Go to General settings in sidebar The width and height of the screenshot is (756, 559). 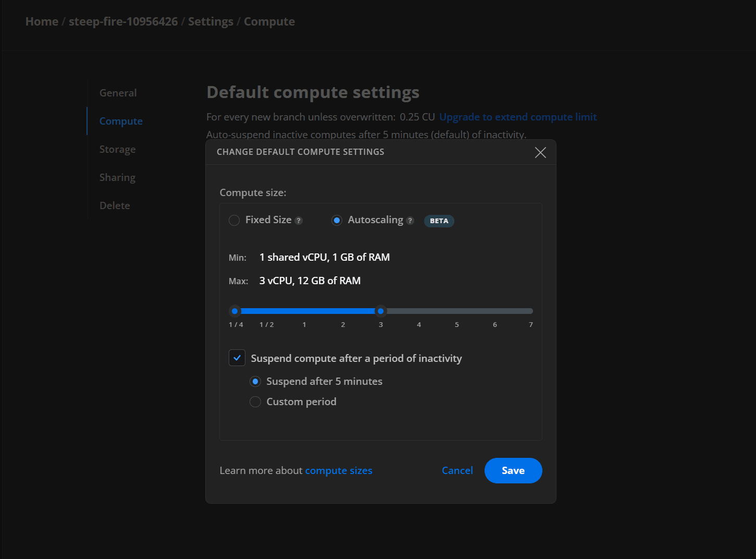coord(118,93)
